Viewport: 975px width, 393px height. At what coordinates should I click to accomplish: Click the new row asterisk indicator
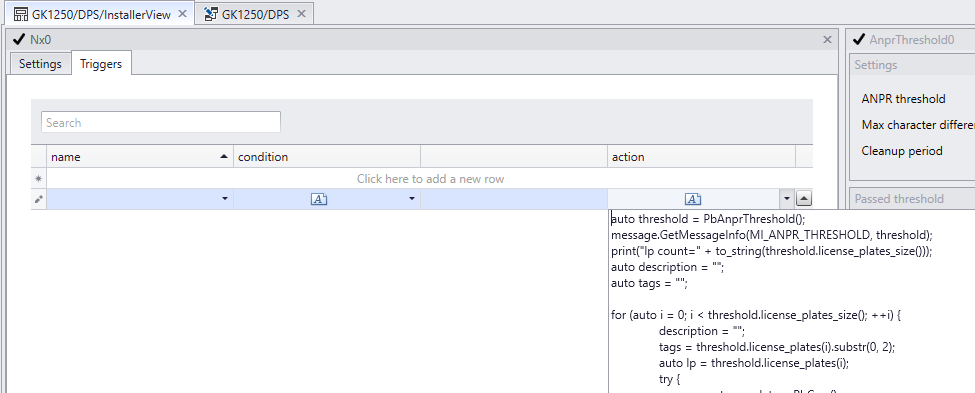39,178
